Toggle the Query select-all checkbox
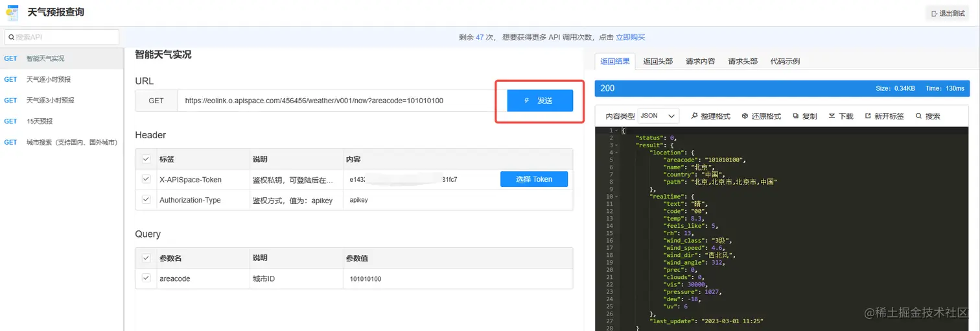 146,258
